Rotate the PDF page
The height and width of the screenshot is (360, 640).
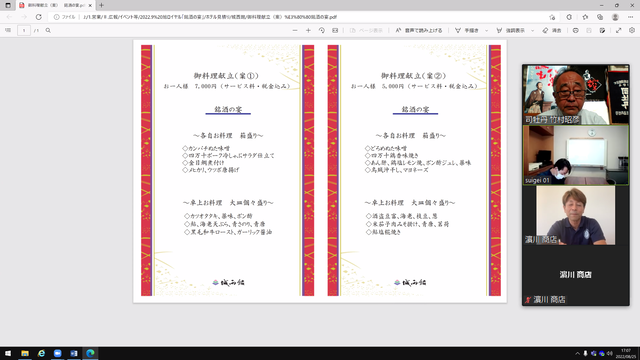(322, 30)
